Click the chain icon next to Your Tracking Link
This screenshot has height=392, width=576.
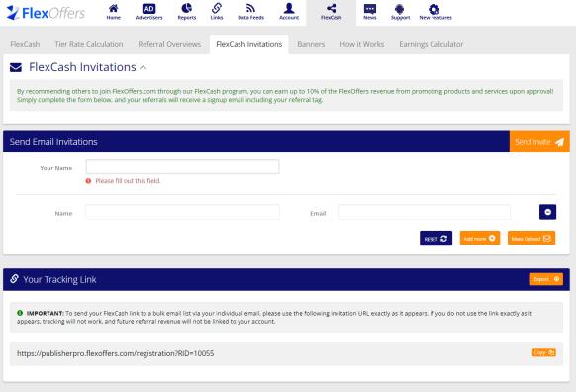(x=14, y=279)
